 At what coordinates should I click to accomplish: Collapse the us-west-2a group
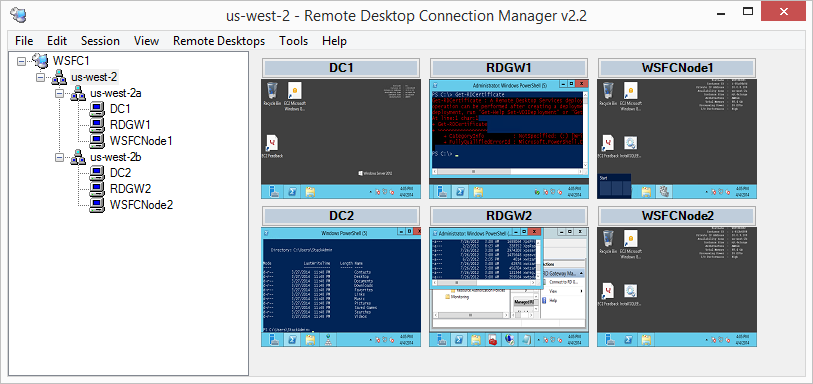[x=60, y=93]
